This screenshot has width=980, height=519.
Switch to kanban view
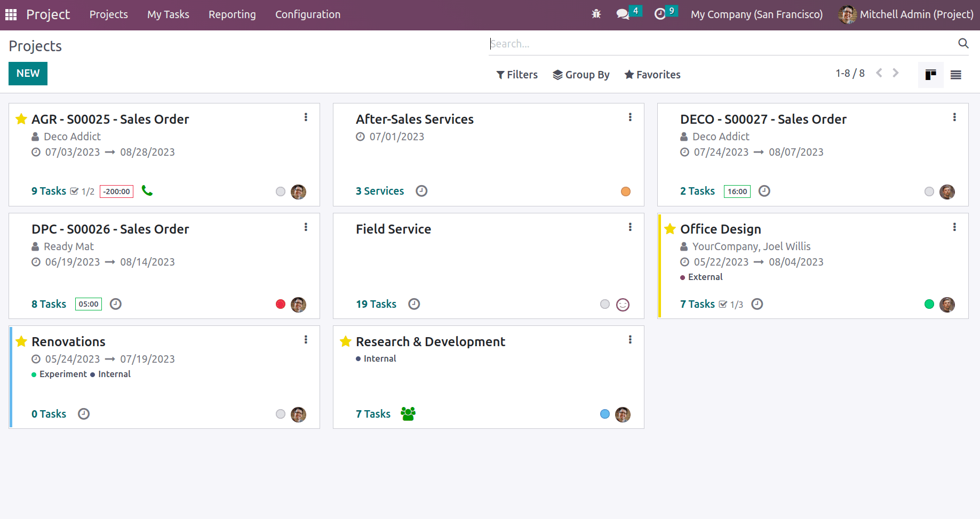pyautogui.click(x=930, y=75)
